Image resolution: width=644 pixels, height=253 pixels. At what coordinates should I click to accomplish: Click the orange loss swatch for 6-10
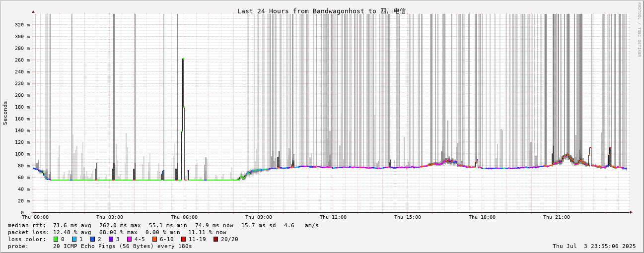tap(154, 239)
